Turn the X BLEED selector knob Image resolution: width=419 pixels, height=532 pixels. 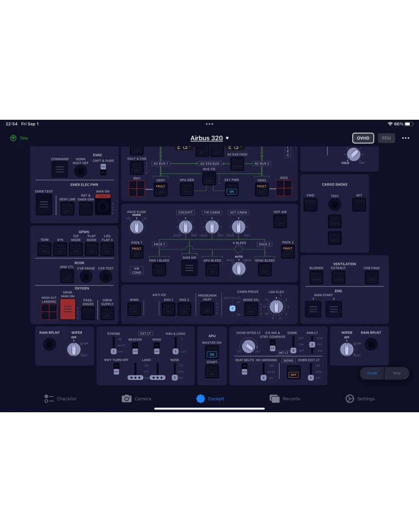pos(239,269)
